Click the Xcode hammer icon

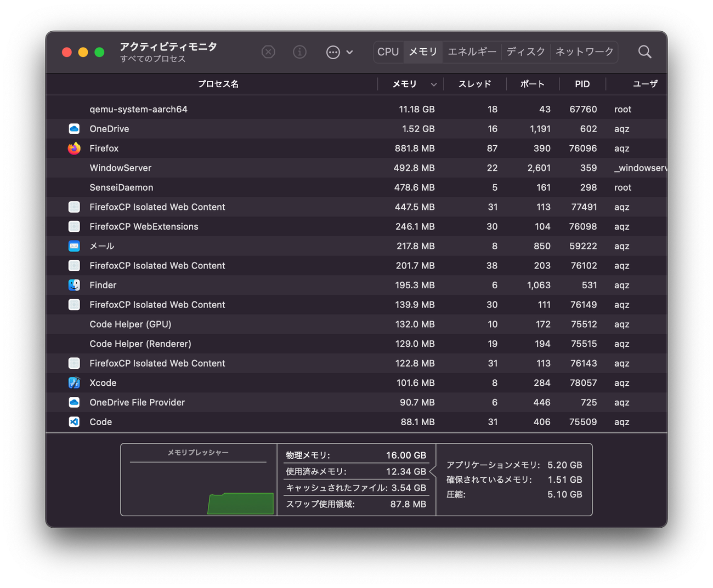(x=74, y=383)
